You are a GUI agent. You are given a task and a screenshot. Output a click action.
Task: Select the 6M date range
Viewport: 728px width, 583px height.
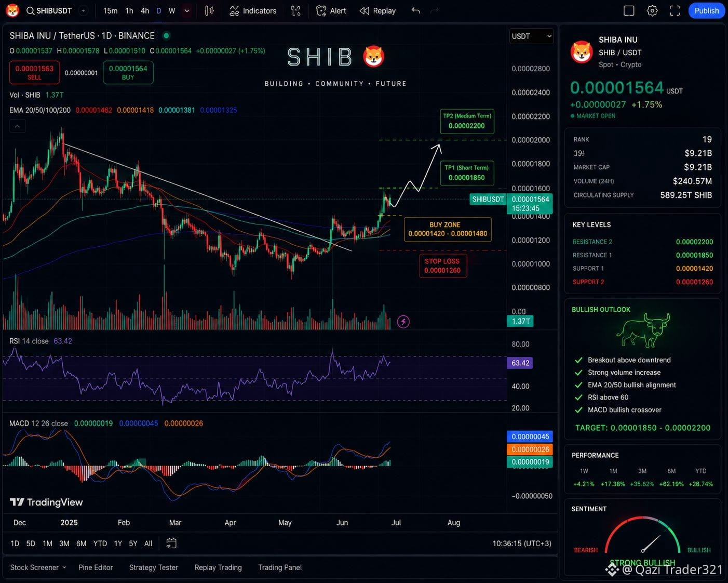coord(82,544)
